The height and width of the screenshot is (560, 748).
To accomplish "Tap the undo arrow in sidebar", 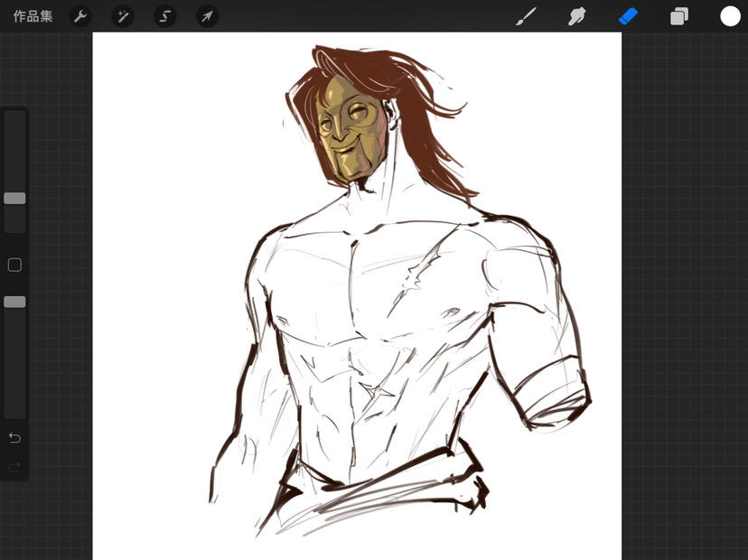I will pos(14,438).
